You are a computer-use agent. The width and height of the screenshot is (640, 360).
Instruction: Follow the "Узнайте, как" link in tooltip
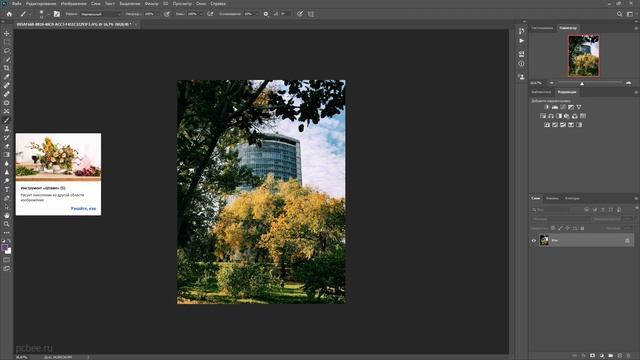coord(83,209)
